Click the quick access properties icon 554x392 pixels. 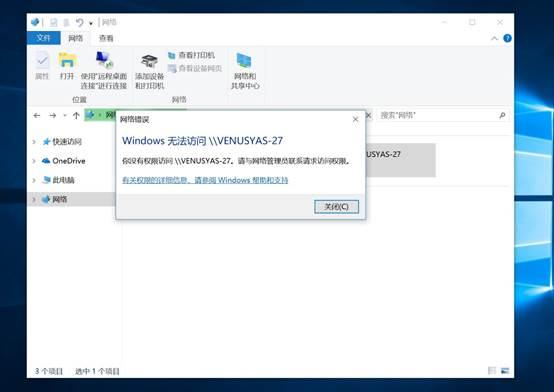[54, 23]
